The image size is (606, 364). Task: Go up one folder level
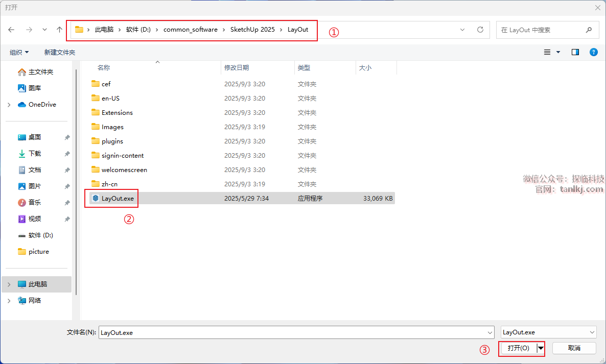pyautogui.click(x=59, y=30)
